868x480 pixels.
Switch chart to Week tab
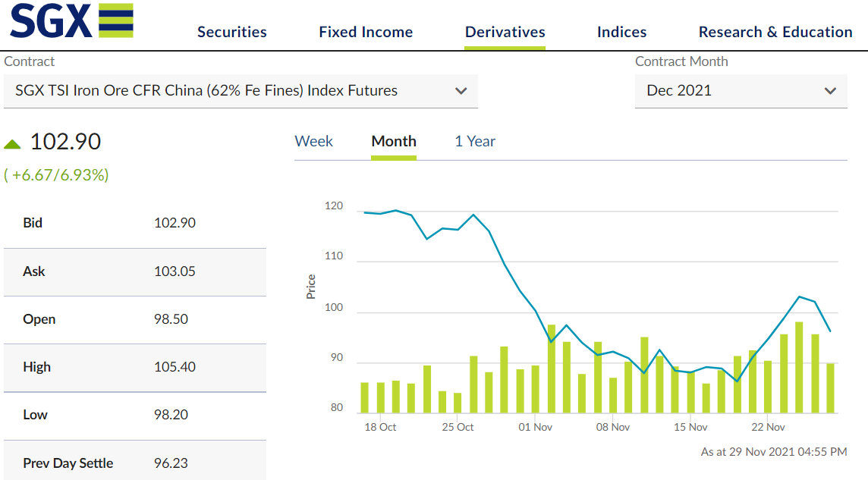click(x=313, y=141)
